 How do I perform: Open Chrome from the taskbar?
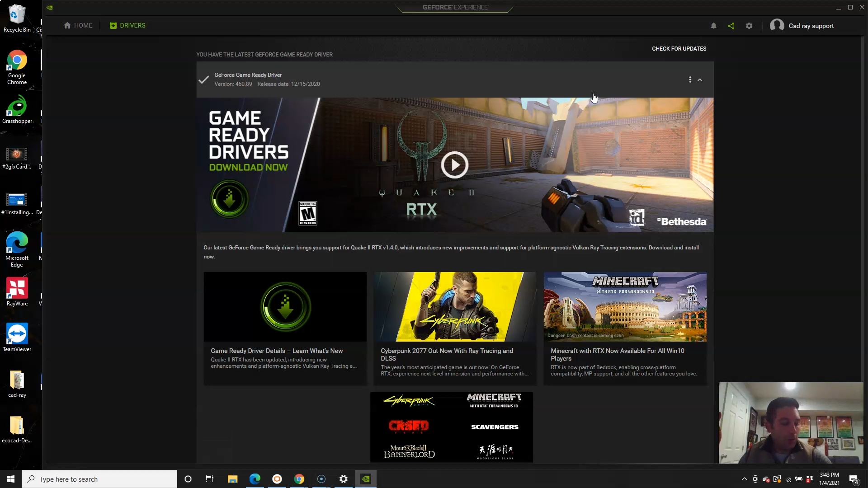tap(299, 479)
